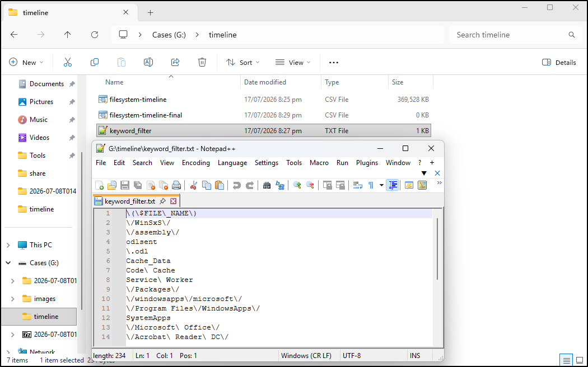588x367 pixels.
Task: Click Explorer Up arrow
Action: point(68,35)
